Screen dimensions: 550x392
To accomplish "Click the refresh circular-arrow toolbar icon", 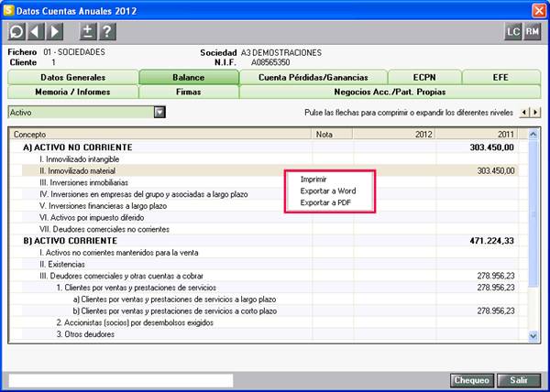I will point(16,32).
